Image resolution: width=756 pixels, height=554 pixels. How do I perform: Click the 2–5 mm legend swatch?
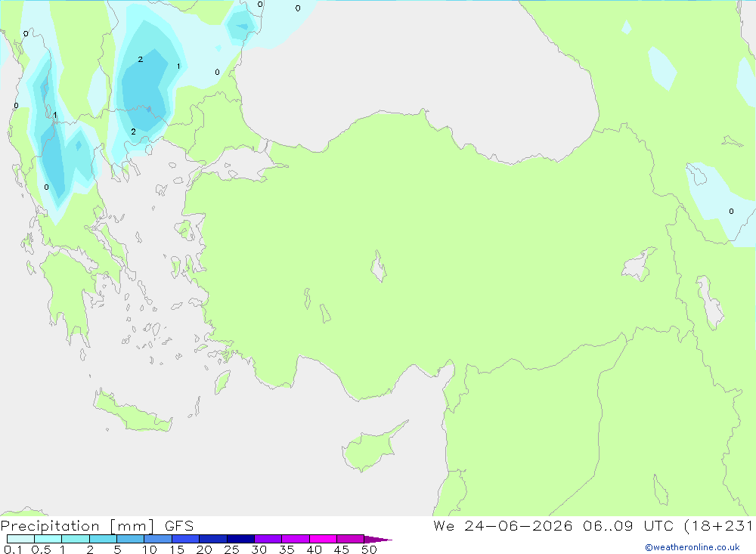click(x=103, y=539)
